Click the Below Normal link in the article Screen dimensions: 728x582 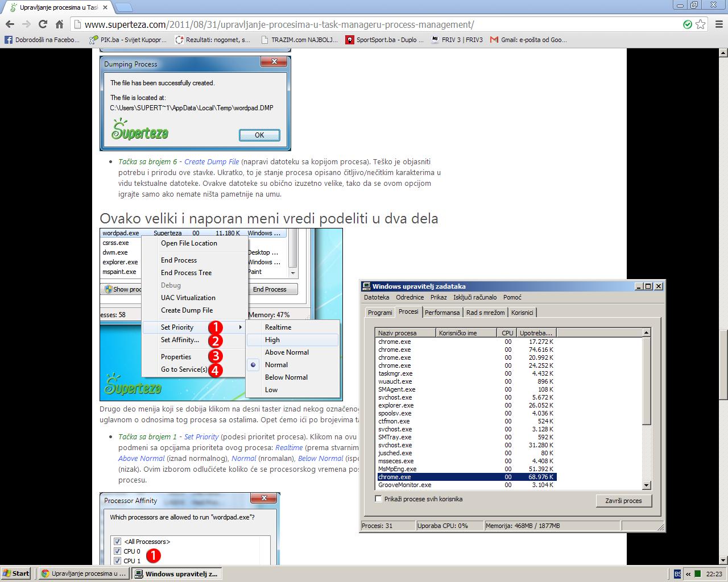pos(321,459)
